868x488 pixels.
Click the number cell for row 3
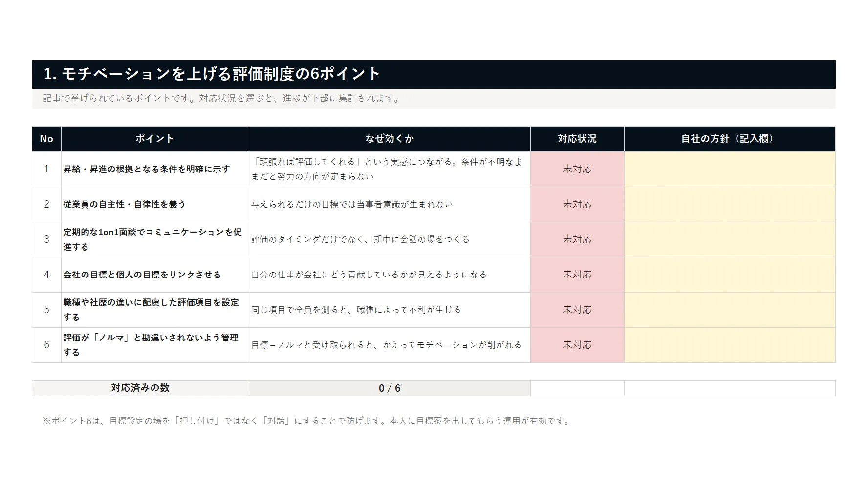coord(46,239)
